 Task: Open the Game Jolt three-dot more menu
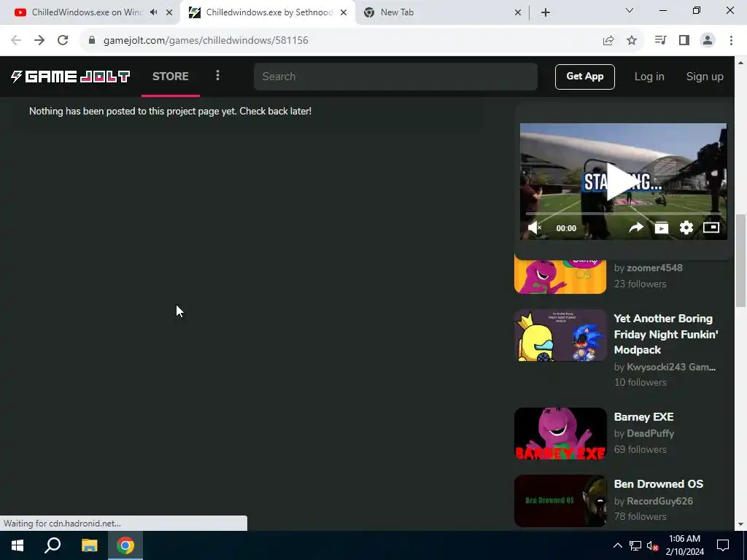217,76
